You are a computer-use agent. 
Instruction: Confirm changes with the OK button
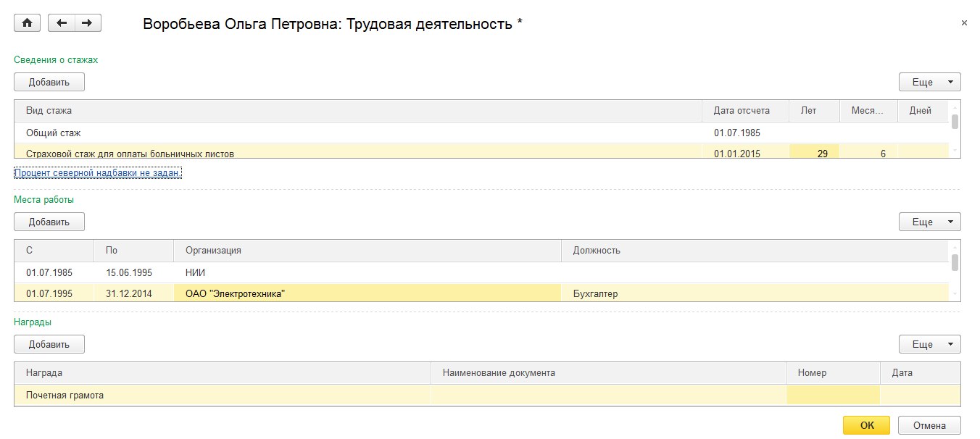tap(867, 425)
